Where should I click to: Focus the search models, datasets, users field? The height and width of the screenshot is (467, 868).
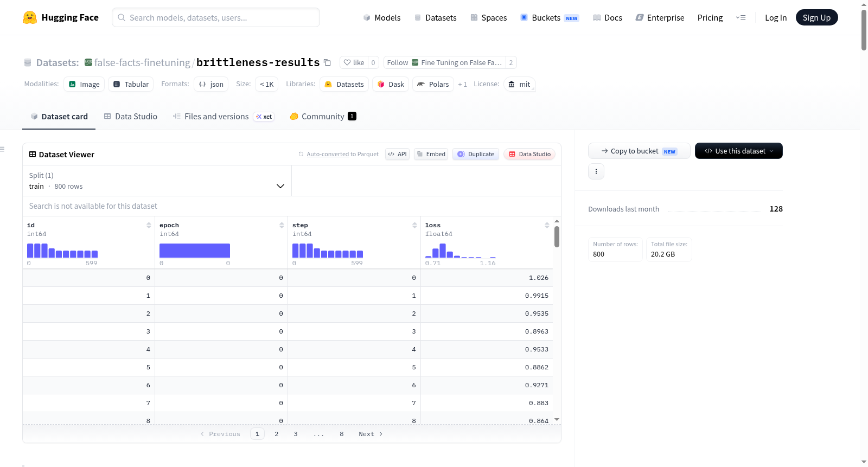[x=216, y=17]
